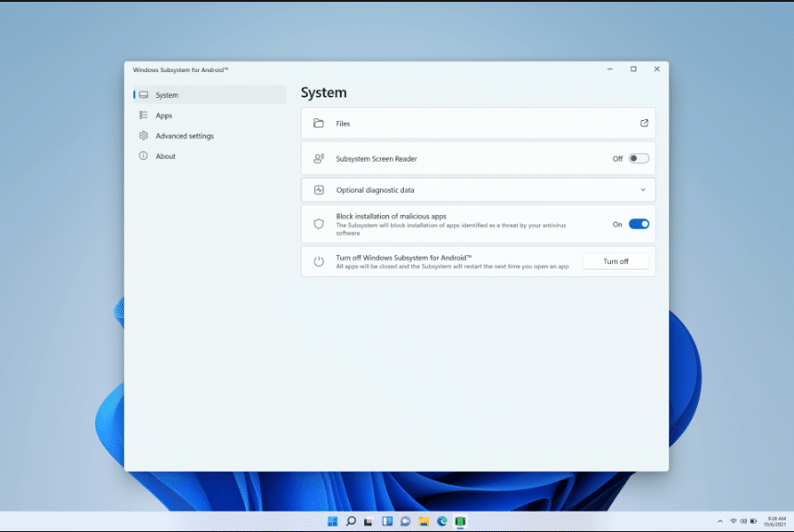Click the Files folder icon
This screenshot has width=794, height=532.
pyautogui.click(x=319, y=123)
